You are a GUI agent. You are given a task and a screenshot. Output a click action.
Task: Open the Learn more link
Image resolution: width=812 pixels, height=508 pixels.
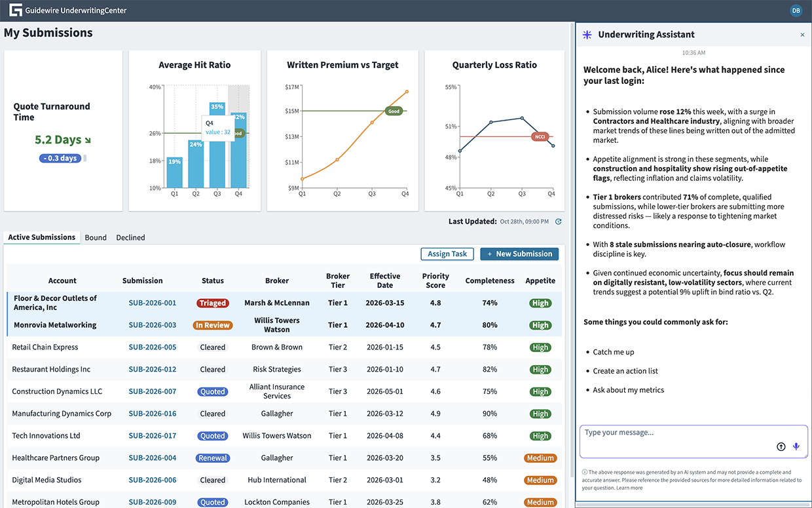[629, 488]
